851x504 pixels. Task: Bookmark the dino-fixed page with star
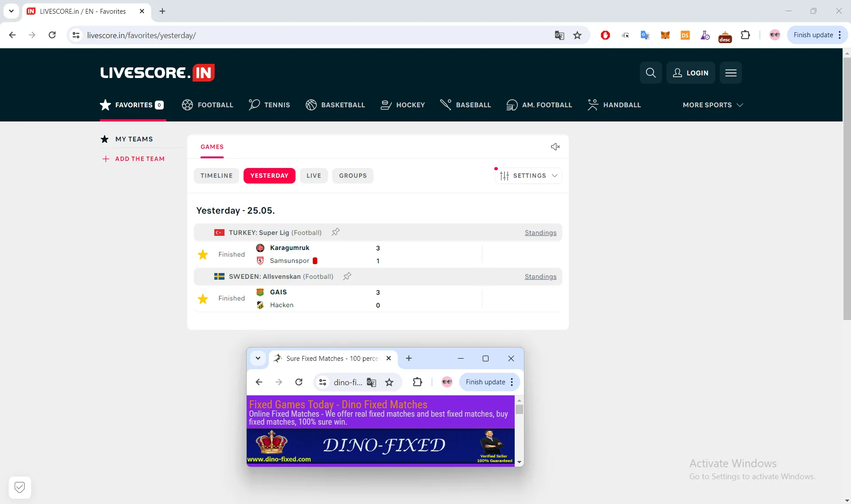pos(389,382)
